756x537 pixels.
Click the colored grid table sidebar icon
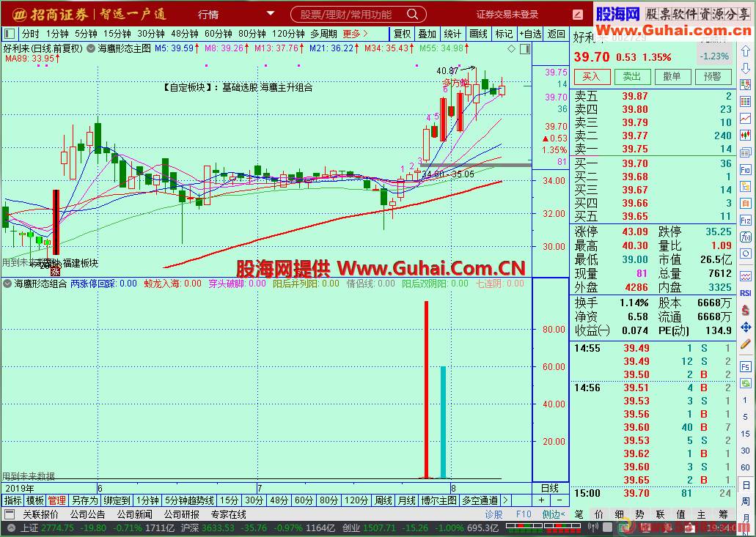(x=746, y=102)
